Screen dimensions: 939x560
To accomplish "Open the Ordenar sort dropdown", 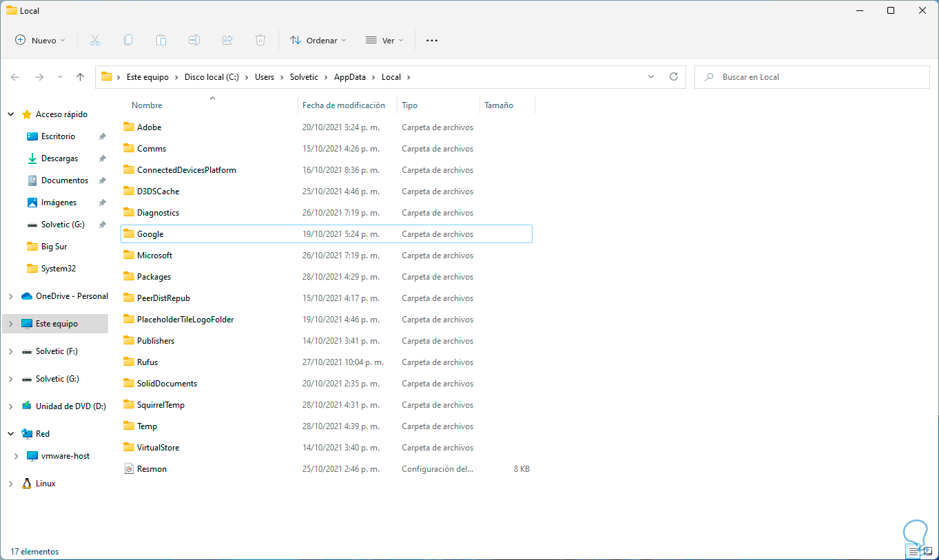I will click(x=318, y=41).
